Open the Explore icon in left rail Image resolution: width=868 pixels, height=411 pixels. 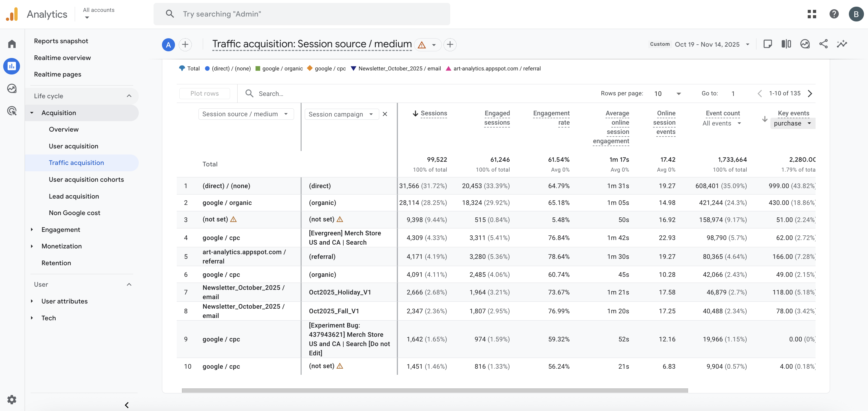[12, 89]
